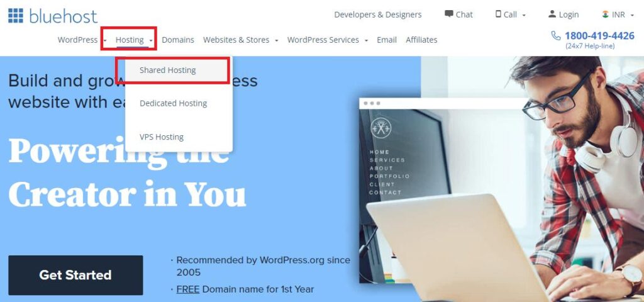Open the INR currency selector arrow
The image size is (644, 302).
coord(632,15)
